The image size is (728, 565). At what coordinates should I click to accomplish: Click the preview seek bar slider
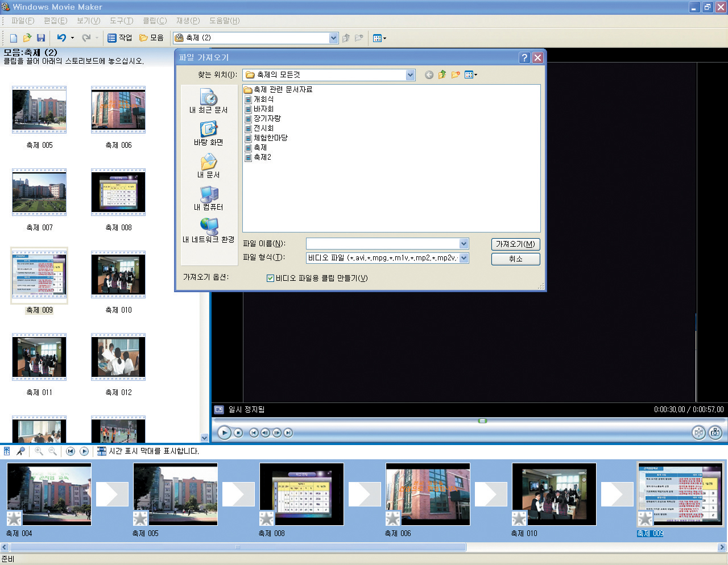tap(482, 421)
